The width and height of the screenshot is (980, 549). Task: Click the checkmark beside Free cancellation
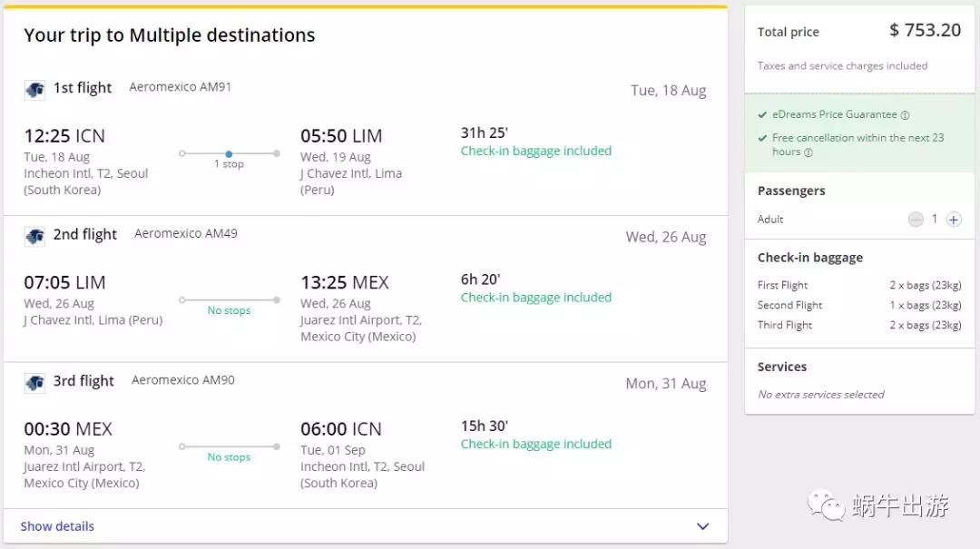pyautogui.click(x=762, y=138)
